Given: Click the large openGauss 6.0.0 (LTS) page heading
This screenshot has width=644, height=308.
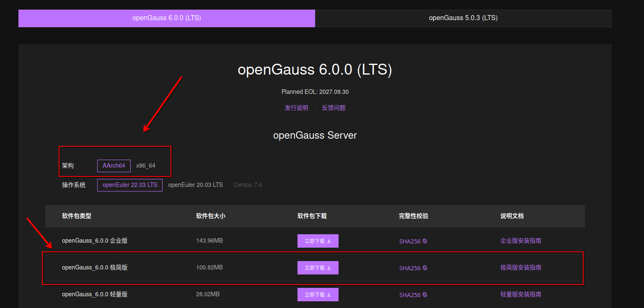Looking at the screenshot, I should [315, 70].
